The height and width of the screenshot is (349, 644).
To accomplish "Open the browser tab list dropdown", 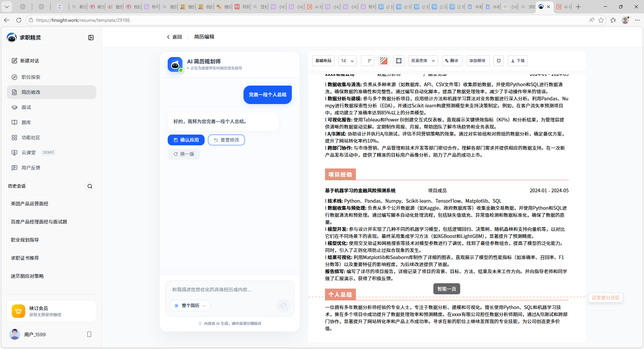I will [7, 7].
